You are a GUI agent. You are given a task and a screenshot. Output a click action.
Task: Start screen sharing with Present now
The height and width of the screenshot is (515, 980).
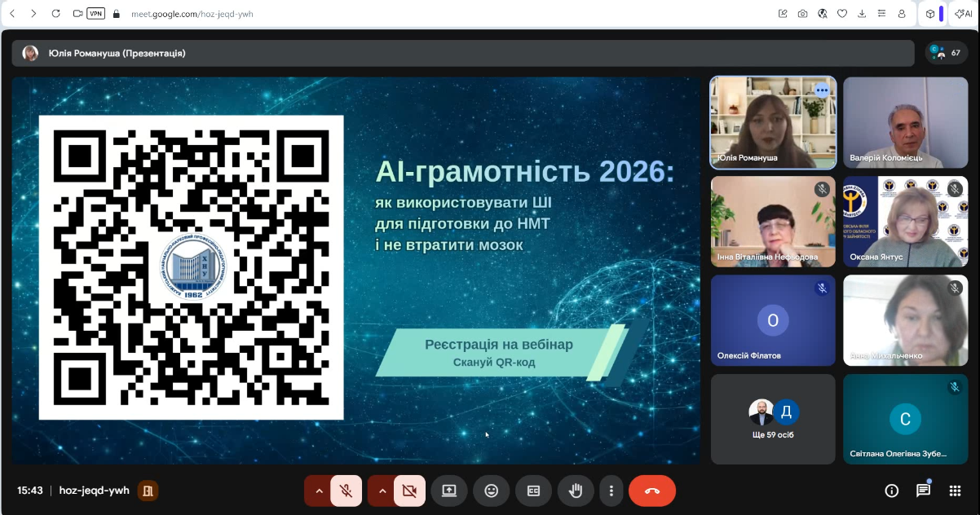tap(449, 491)
